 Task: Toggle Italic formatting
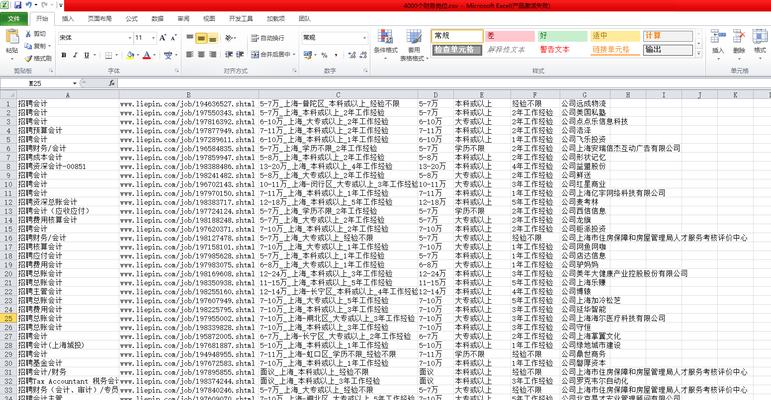pos(75,55)
